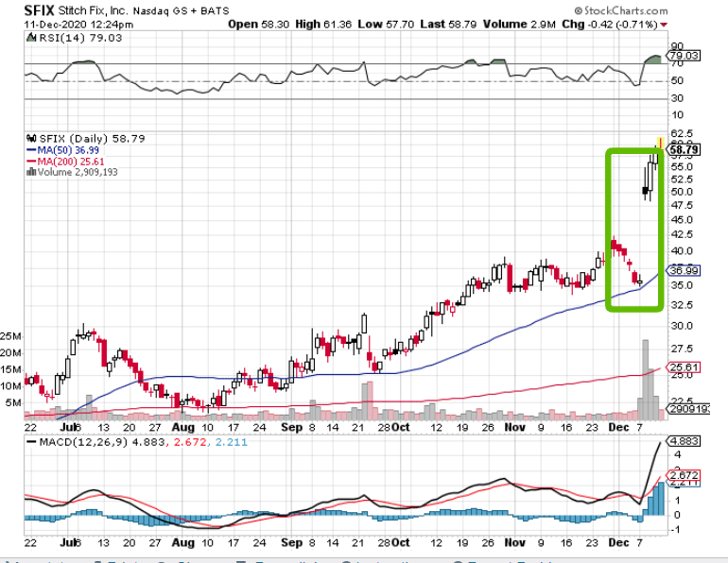Click the 'RSI(14) 79.03' legend label
728x563 pixels.
(x=80, y=38)
